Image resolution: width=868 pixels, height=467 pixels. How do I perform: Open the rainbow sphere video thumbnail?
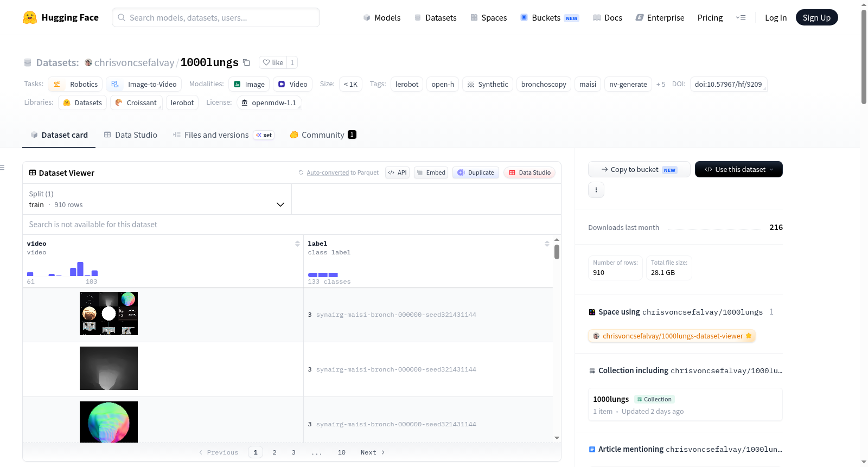click(108, 422)
